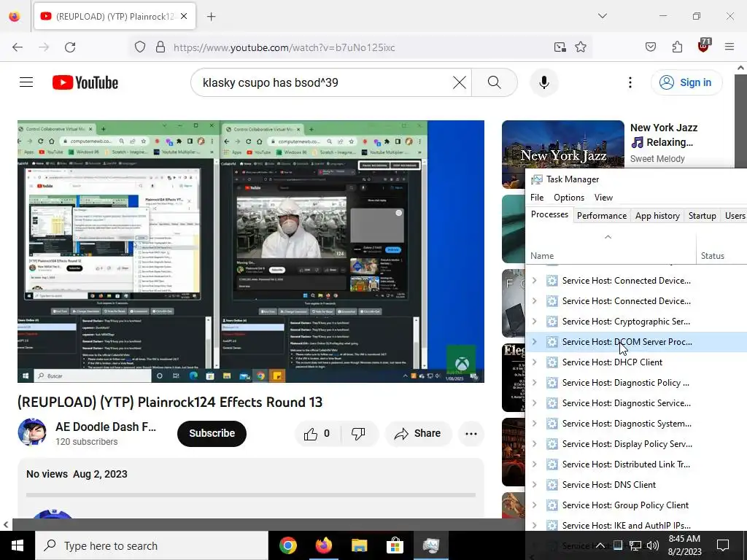Open the Firefox hamburger menu

(x=729, y=47)
